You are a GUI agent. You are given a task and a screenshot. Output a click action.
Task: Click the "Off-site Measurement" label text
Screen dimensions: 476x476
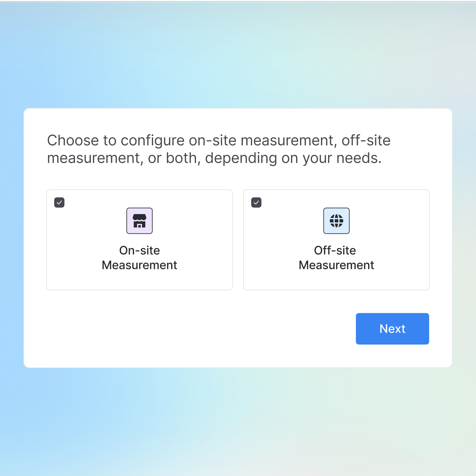(x=336, y=258)
